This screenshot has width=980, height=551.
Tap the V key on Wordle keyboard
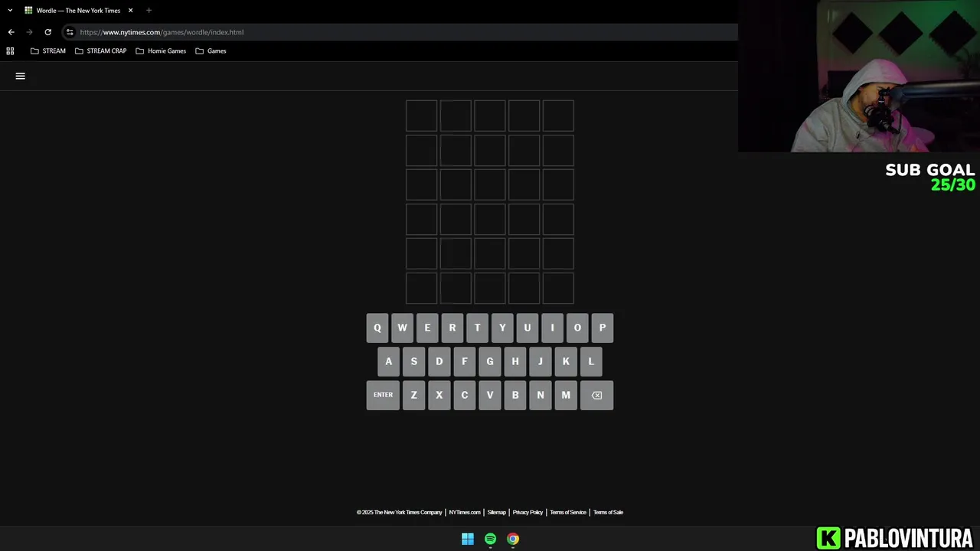click(x=490, y=395)
